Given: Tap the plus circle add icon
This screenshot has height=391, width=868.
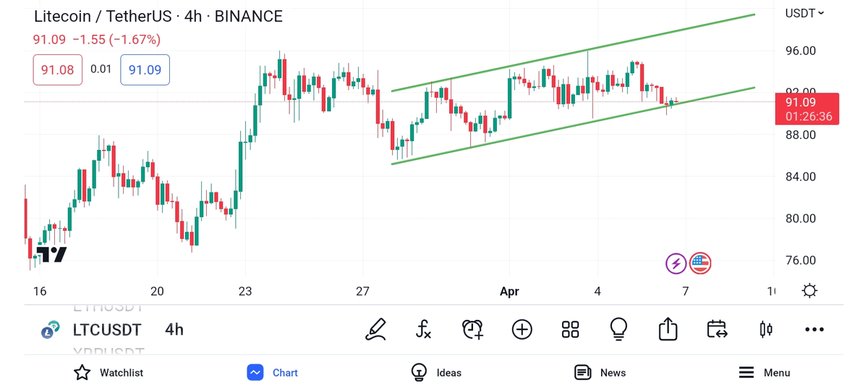Looking at the screenshot, I should point(522,329).
